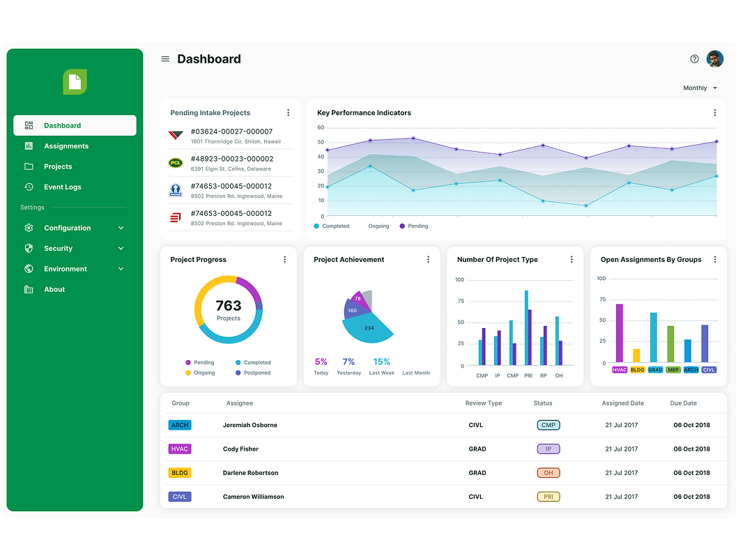Click the hamburger menu icon beside Dashboard
The image size is (736, 560).
(x=165, y=59)
